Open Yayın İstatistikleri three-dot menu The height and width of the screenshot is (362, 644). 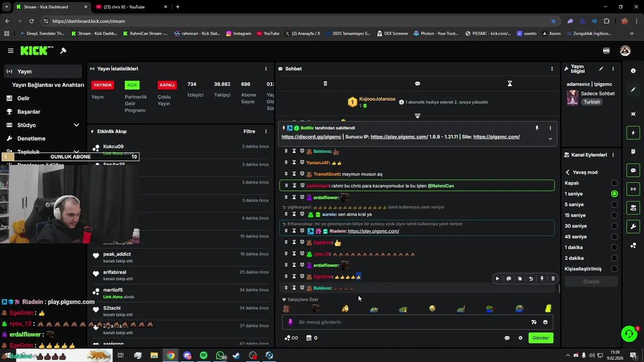(266, 69)
